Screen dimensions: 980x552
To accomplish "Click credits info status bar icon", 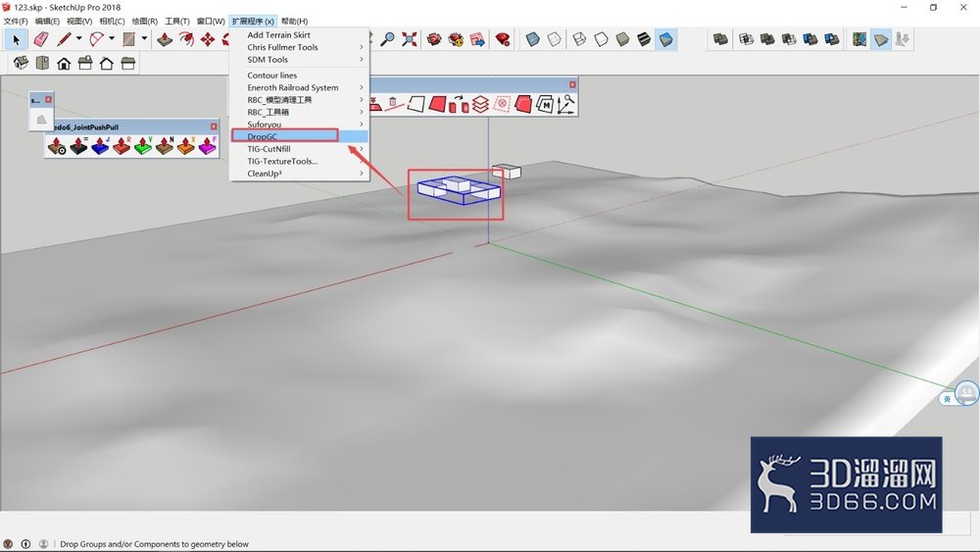I will pos(25,544).
